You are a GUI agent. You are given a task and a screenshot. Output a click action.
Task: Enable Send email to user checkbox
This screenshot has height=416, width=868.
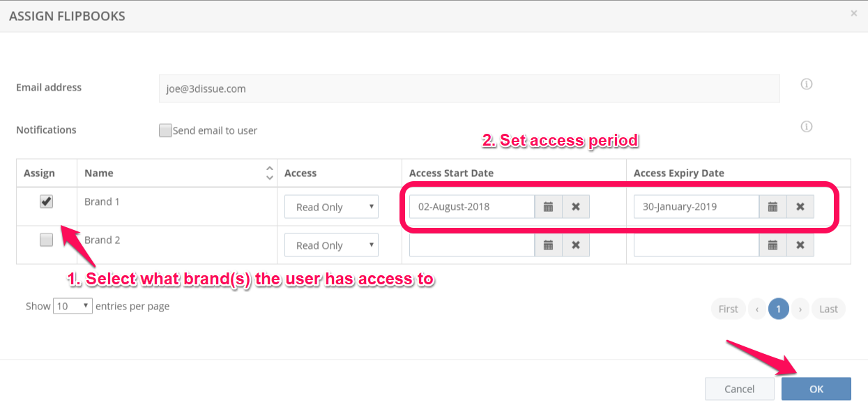(165, 130)
